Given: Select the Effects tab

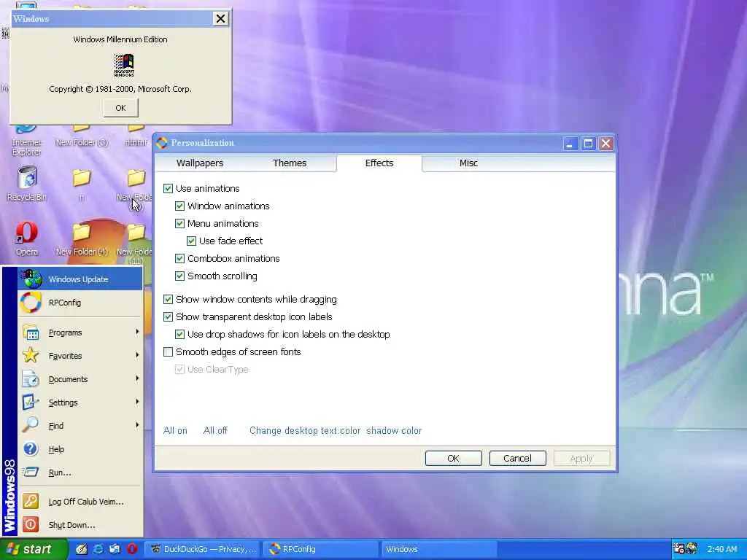Looking at the screenshot, I should pos(379,163).
